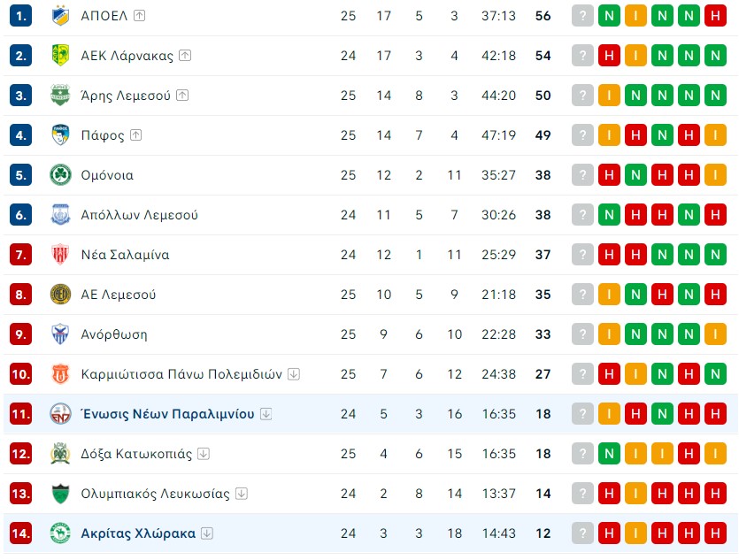Click the grey question mark in ΑΠΟΕΛ row
The image size is (739, 560).
pyautogui.click(x=582, y=16)
